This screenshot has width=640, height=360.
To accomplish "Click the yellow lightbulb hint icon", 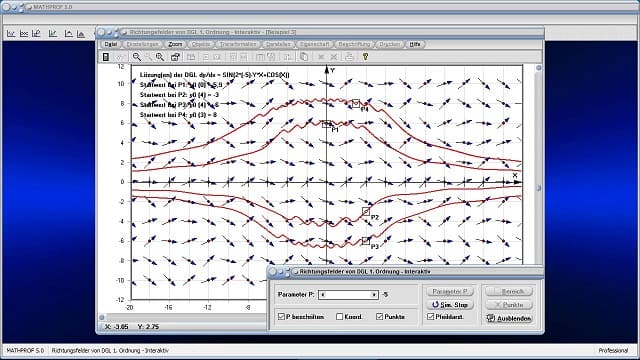I will tap(365, 57).
